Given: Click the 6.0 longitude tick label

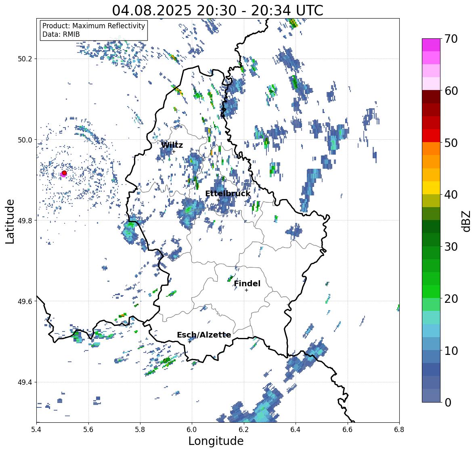Looking at the screenshot, I should point(192,429).
